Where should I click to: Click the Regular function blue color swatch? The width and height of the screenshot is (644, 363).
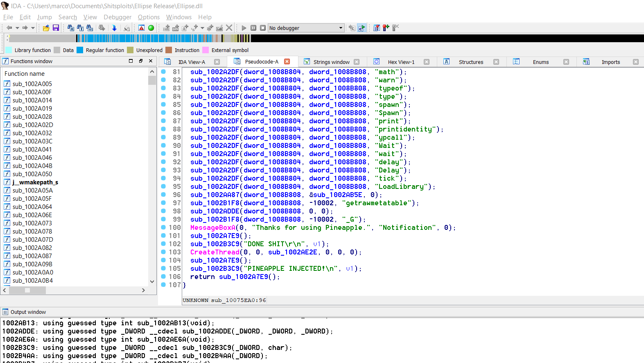point(80,50)
